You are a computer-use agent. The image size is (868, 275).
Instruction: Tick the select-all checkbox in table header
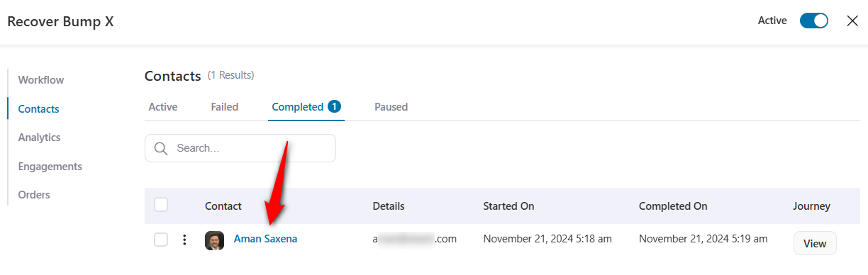point(161,205)
